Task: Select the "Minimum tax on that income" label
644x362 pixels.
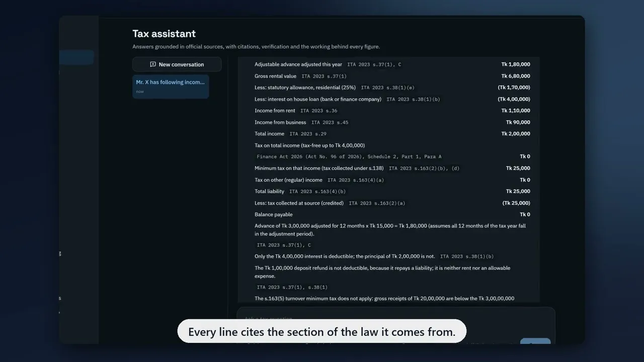Action: click(319, 168)
